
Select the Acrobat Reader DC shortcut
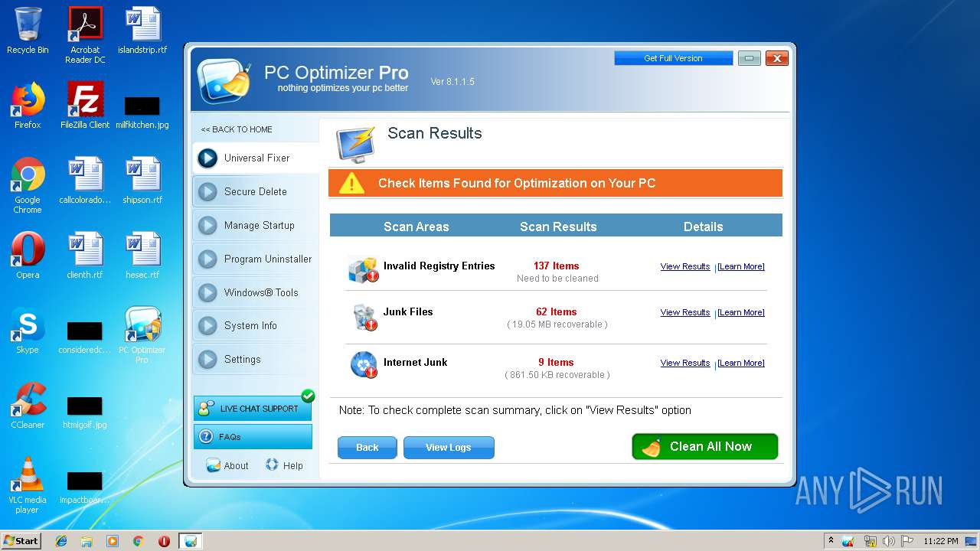85,35
